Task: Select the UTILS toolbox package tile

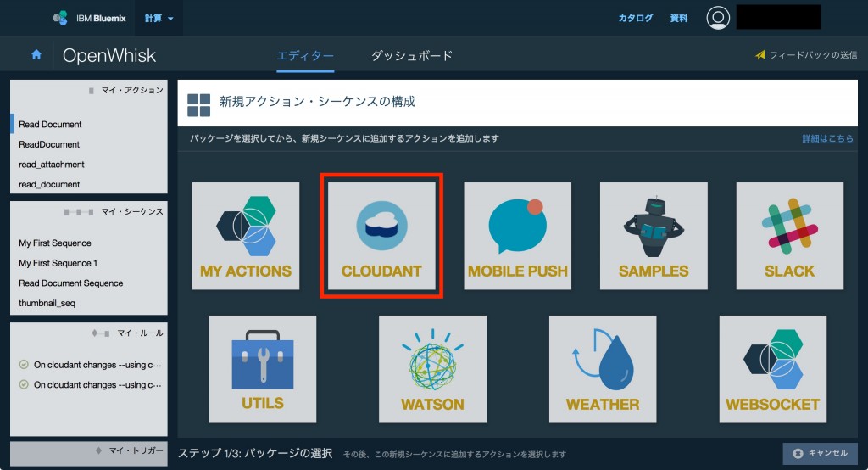Action: click(263, 369)
